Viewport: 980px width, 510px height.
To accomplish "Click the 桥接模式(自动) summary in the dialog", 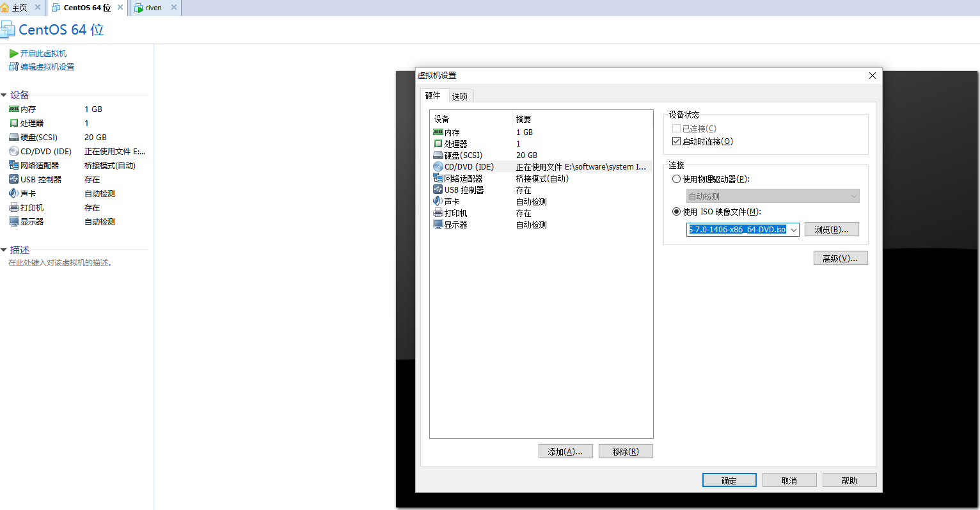I will [x=542, y=179].
